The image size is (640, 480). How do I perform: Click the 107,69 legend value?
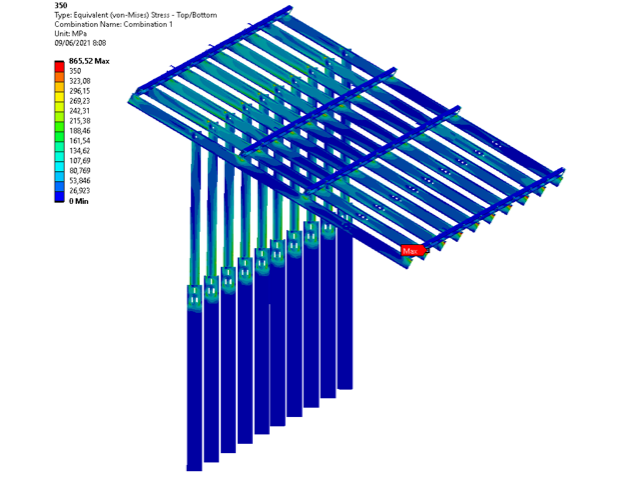pos(80,161)
